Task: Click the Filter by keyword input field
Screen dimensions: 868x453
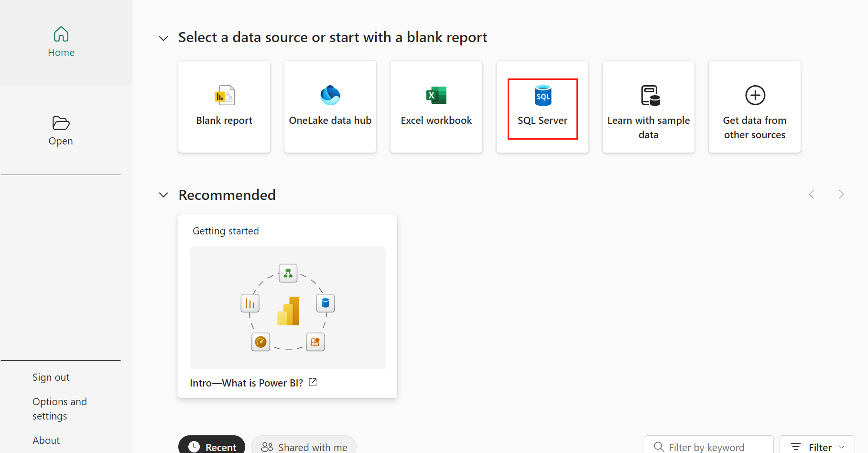Action: (707, 446)
